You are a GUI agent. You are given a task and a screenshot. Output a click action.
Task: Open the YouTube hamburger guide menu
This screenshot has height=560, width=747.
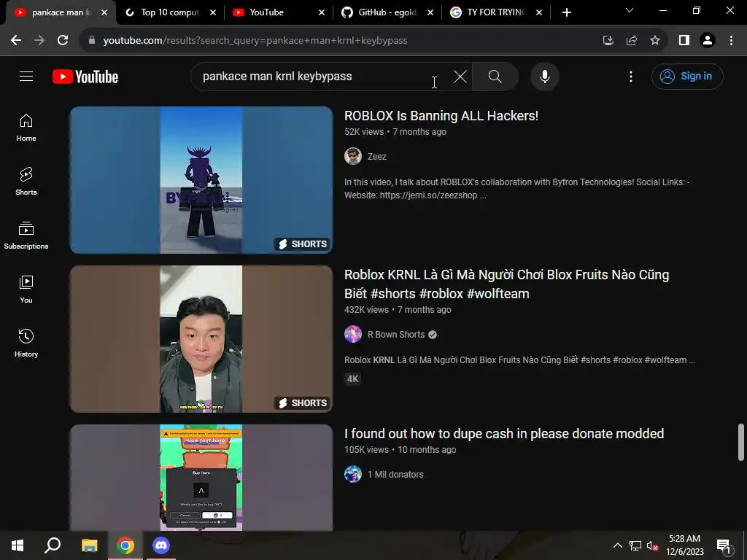[26, 76]
